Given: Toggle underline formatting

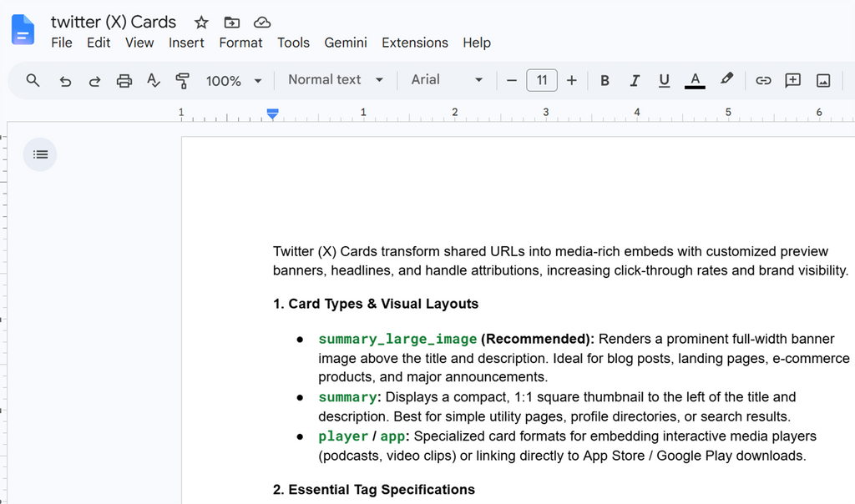Looking at the screenshot, I should click(x=664, y=81).
